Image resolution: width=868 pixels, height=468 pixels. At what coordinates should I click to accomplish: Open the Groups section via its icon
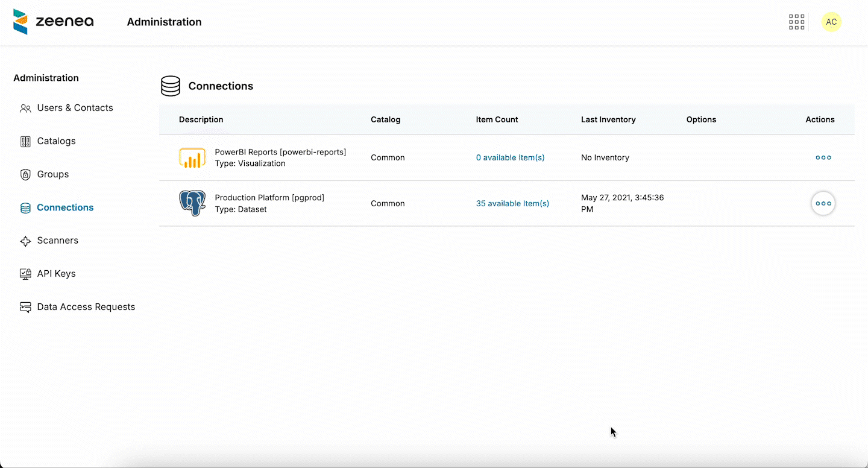25,174
